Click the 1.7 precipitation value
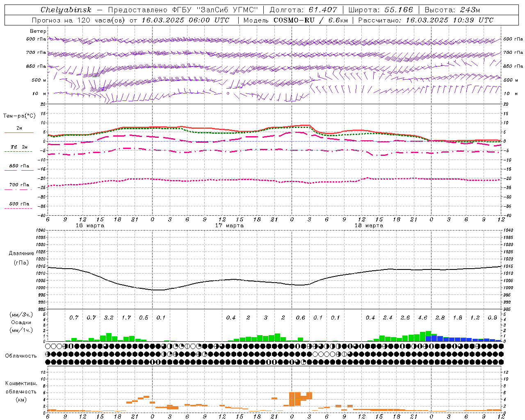The image size is (525, 420). tap(126, 318)
